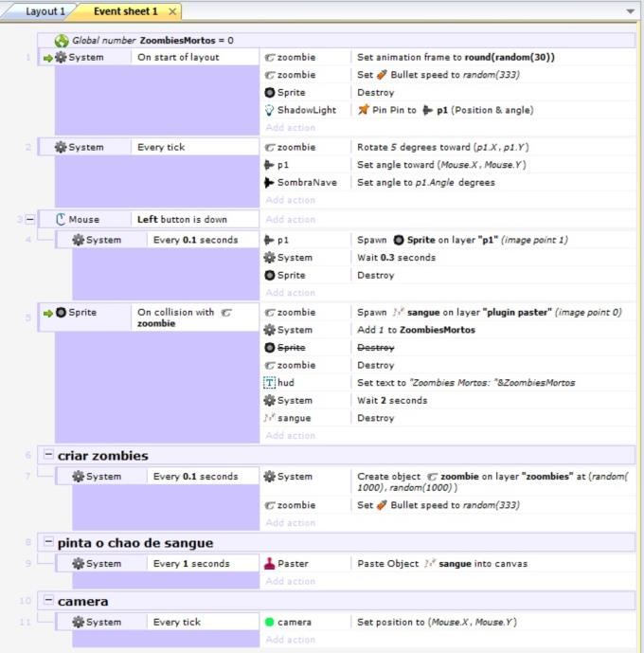Select the Wait 0.3 seconds action
644x653 pixels.
[397, 258]
